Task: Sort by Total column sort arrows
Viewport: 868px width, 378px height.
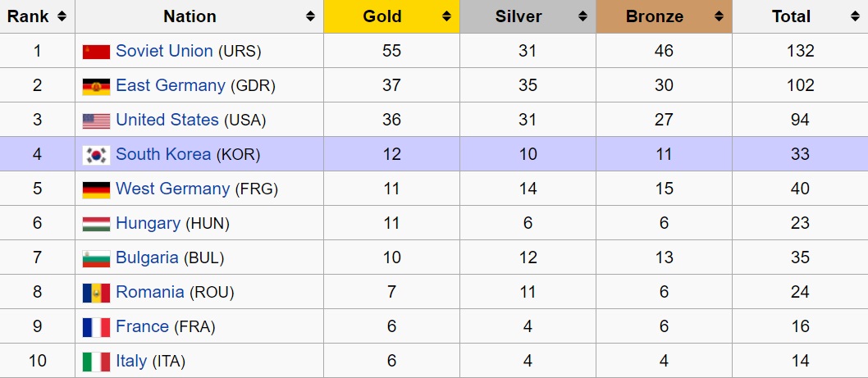Action: [x=855, y=16]
